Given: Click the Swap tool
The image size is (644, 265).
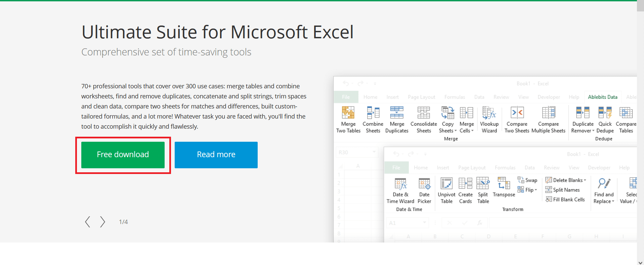Looking at the screenshot, I should (x=527, y=180).
